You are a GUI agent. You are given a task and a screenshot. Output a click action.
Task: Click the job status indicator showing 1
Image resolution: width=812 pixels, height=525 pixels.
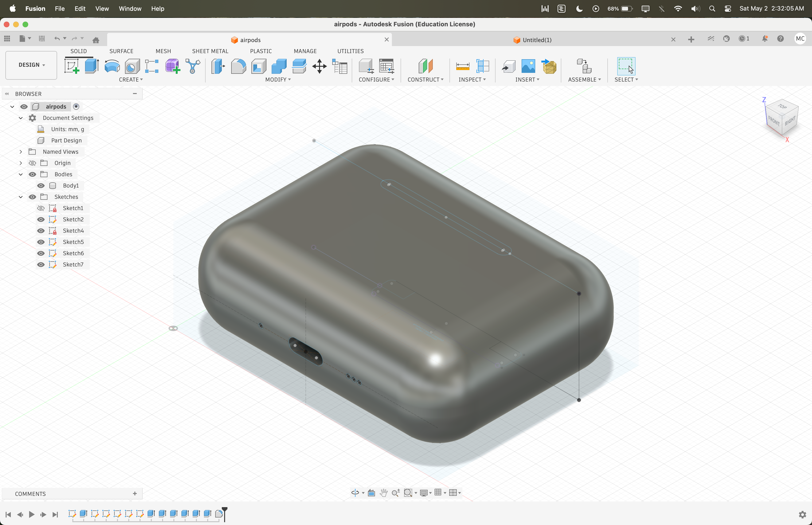pos(744,39)
